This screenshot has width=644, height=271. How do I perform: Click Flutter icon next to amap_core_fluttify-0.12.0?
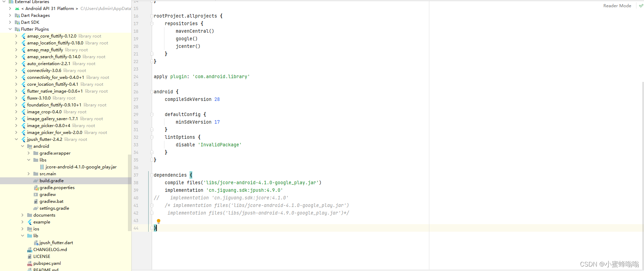click(24, 36)
